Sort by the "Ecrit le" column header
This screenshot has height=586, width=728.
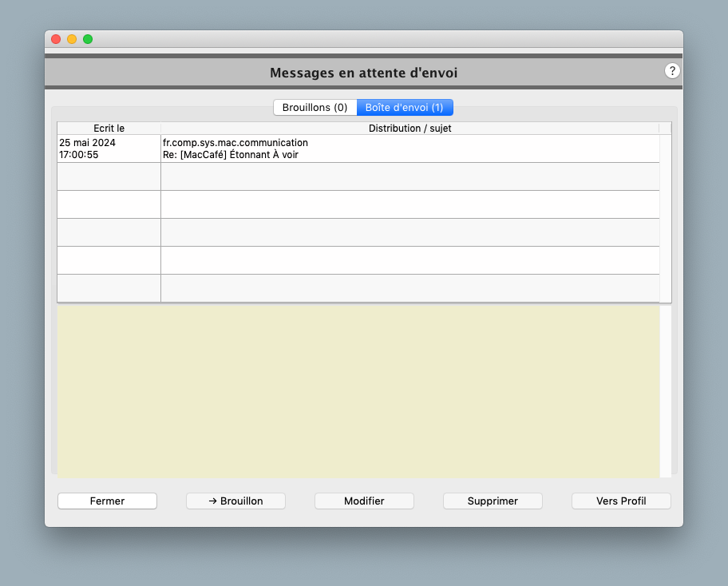pos(109,128)
